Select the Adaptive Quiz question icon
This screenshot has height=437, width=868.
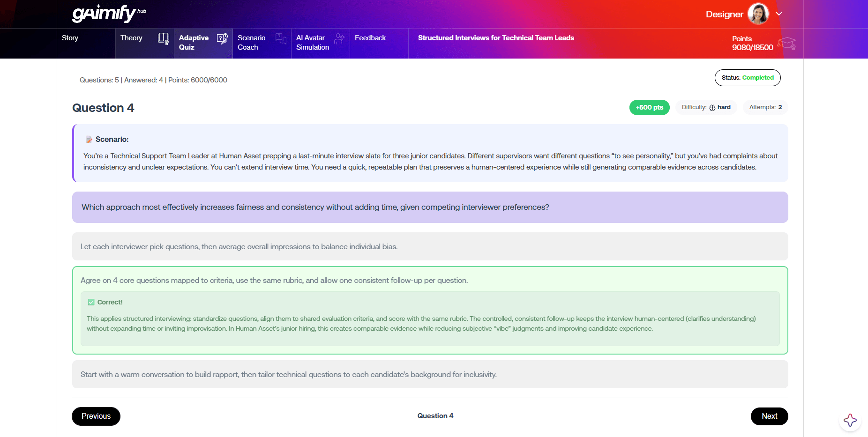pos(222,39)
